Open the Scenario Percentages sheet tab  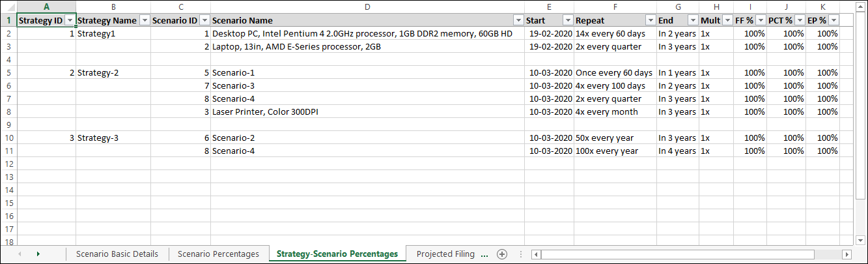coord(218,254)
